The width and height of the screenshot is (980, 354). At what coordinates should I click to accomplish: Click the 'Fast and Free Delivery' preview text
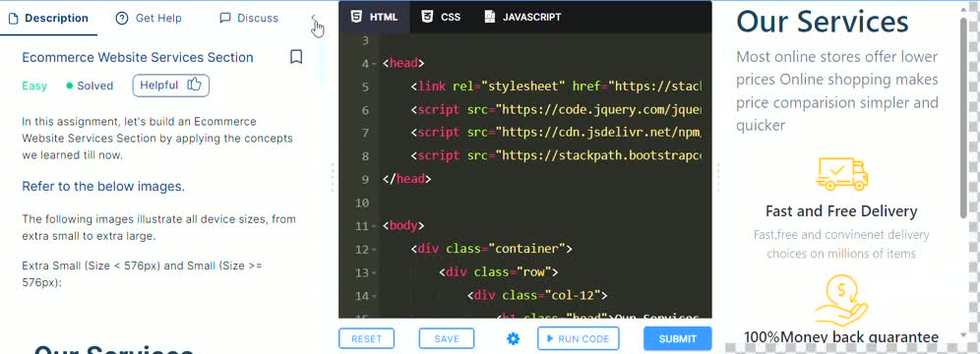(x=841, y=211)
